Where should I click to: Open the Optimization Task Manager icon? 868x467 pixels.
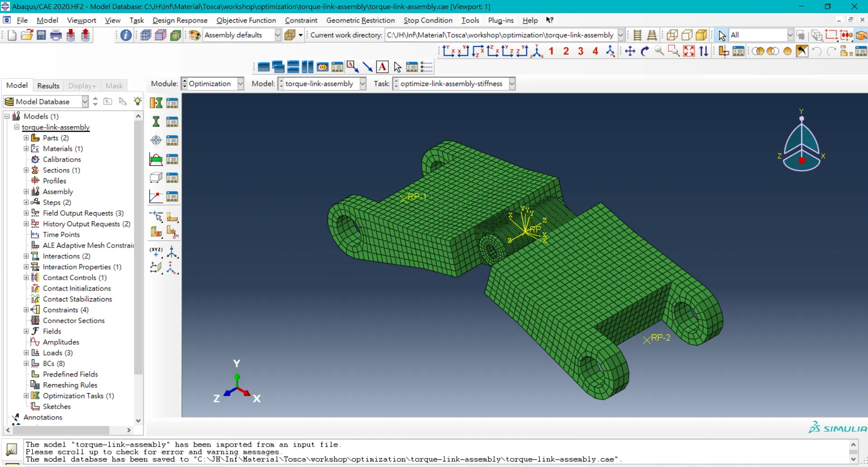(x=172, y=103)
